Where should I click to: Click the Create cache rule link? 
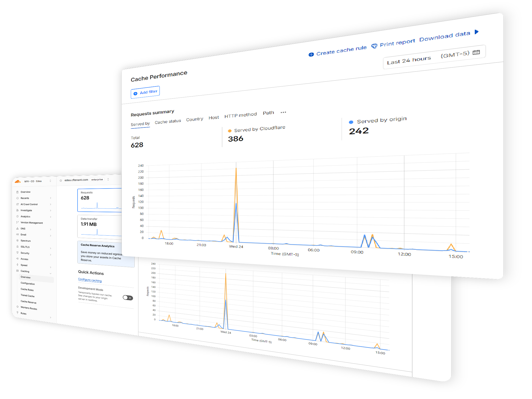click(338, 51)
